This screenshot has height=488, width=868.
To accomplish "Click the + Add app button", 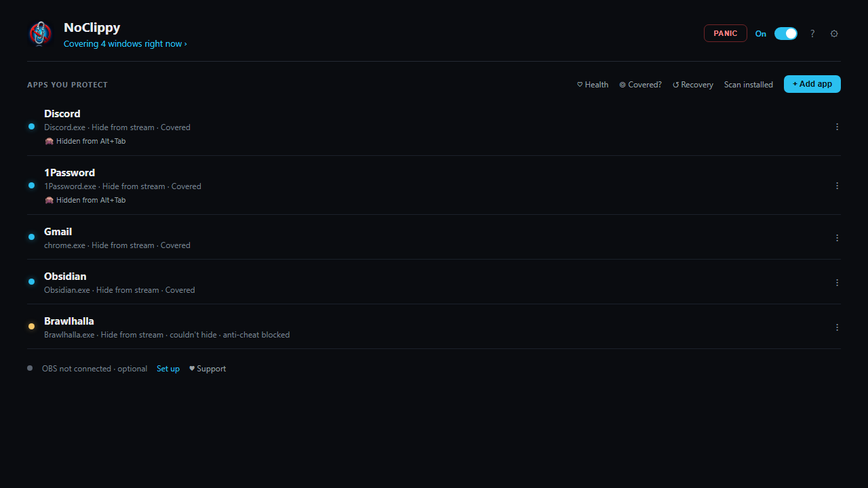I will (x=812, y=84).
